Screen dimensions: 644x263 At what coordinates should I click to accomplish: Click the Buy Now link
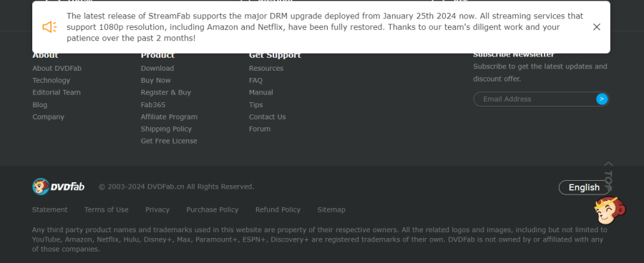[x=156, y=81]
